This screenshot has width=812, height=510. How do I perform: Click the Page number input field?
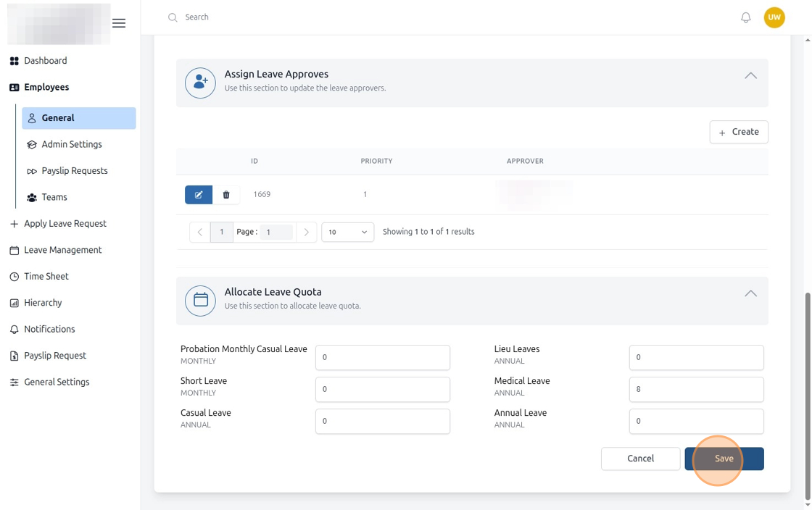[x=276, y=232]
